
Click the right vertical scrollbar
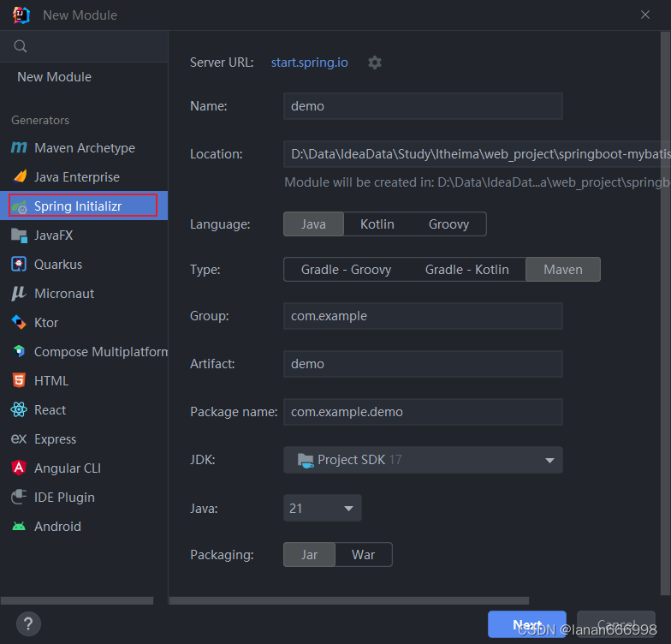666,313
